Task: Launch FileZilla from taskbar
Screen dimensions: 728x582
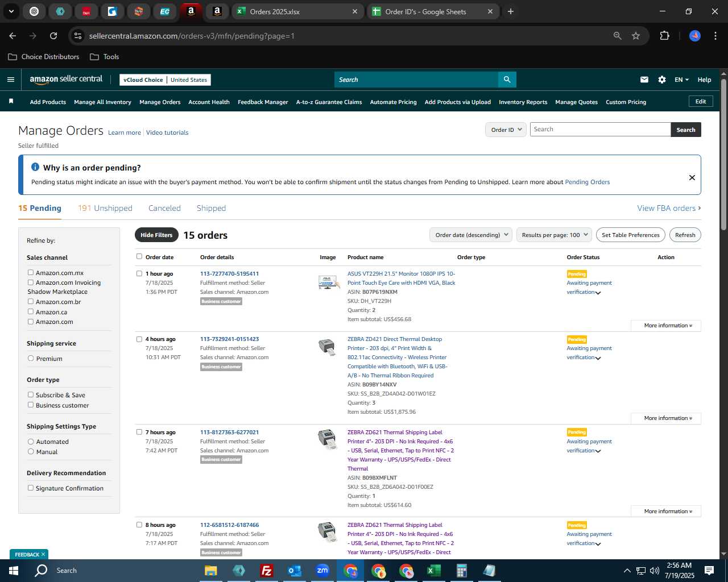Action: [266, 571]
